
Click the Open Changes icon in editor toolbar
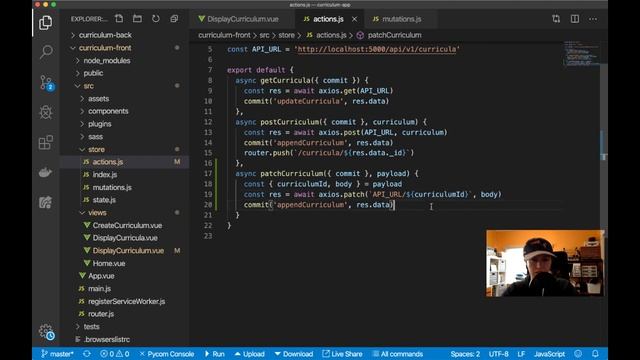coord(556,19)
